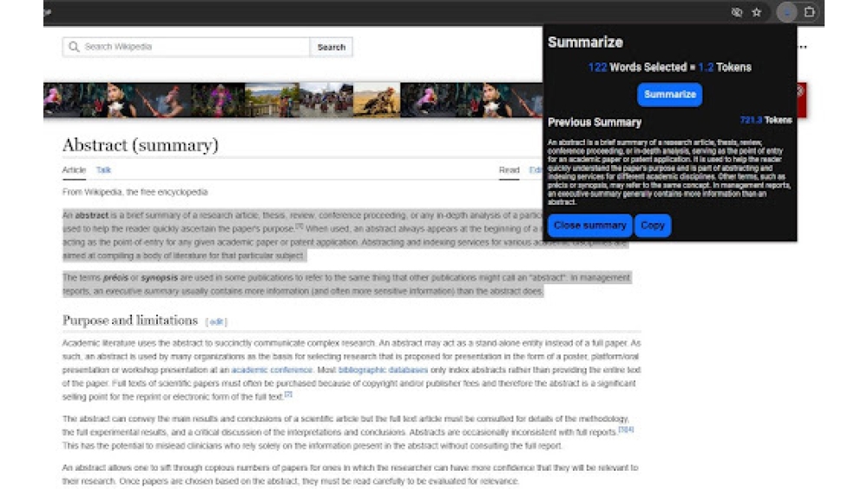
Task: Click the Wikipedia Search button
Action: pos(331,47)
